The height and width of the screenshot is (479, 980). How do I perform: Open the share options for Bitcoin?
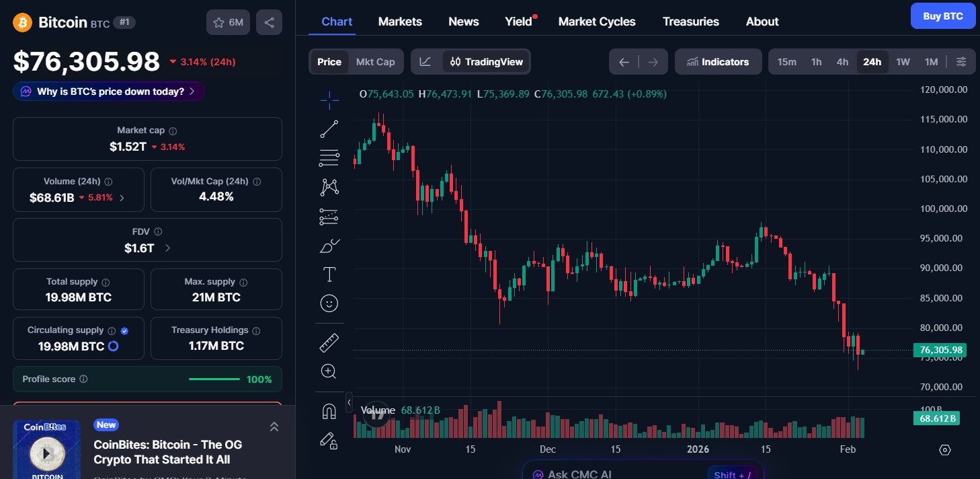point(269,22)
